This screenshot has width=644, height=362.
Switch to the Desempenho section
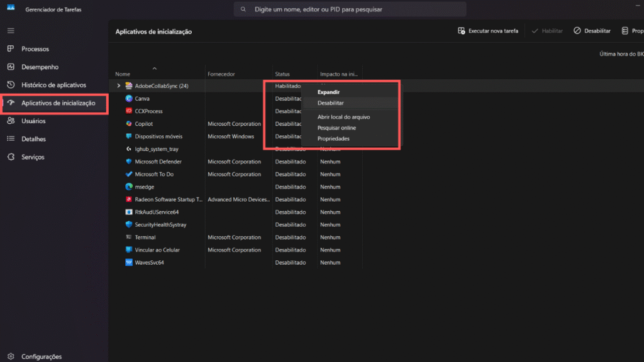[x=40, y=67]
